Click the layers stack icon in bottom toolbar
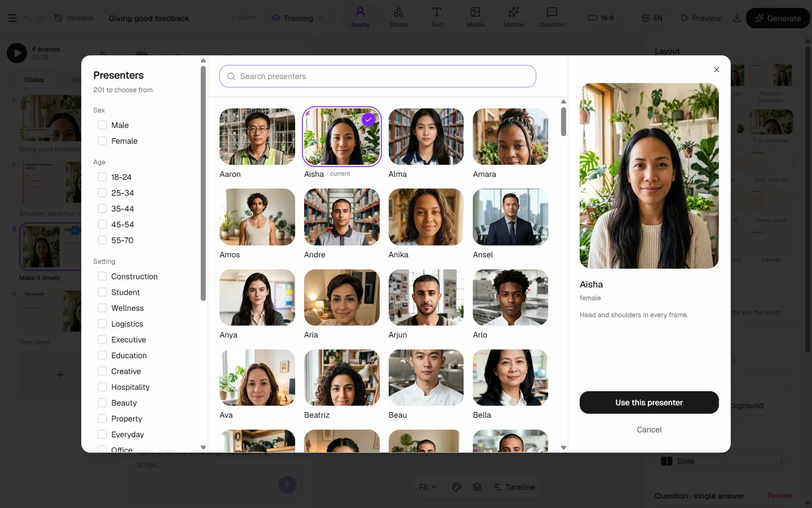Image resolution: width=812 pixels, height=508 pixels. (x=477, y=487)
